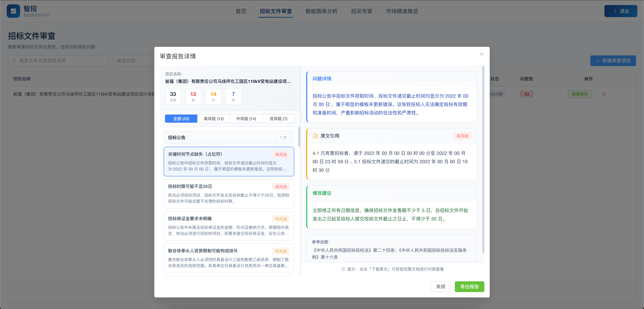This screenshot has height=309, width=644.
Task: Click the 关闭 button in dialog footer
Action: [x=441, y=287]
